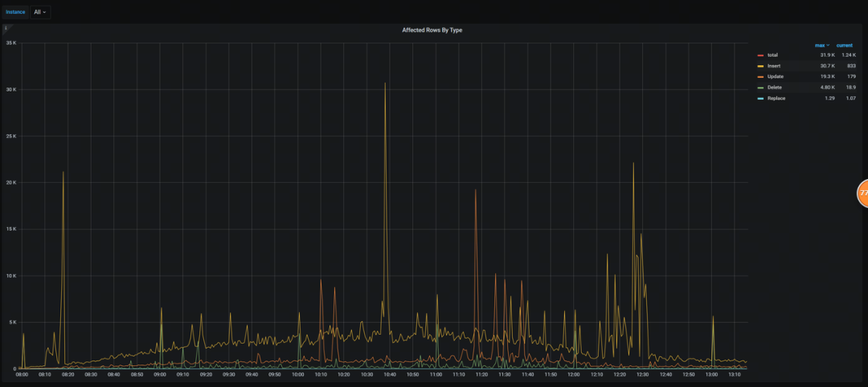Click the Insert spike peak near 08:18
Screen dimensions: 868x387
pyautogui.click(x=63, y=172)
